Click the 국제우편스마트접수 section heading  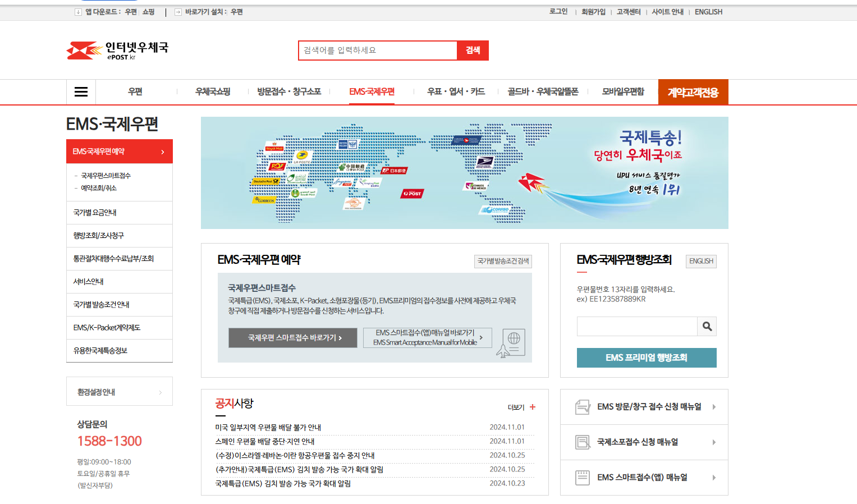coord(262,288)
